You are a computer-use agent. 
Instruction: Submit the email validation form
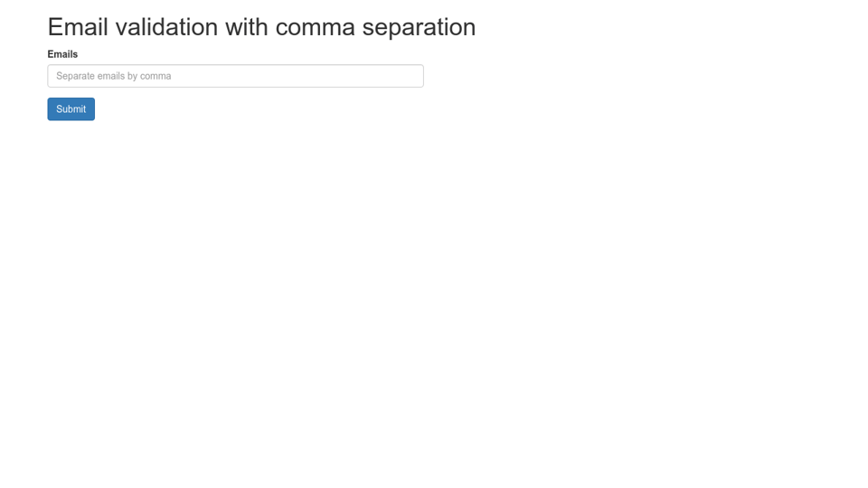[71, 109]
